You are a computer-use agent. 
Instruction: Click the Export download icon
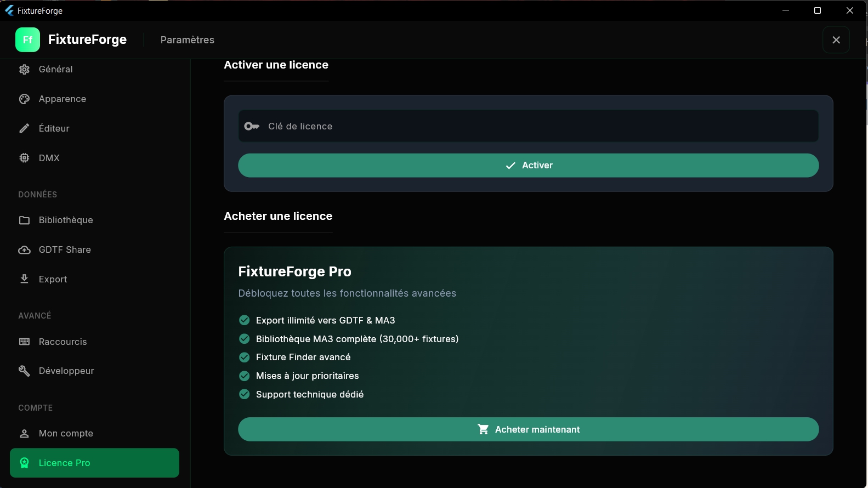(x=24, y=279)
